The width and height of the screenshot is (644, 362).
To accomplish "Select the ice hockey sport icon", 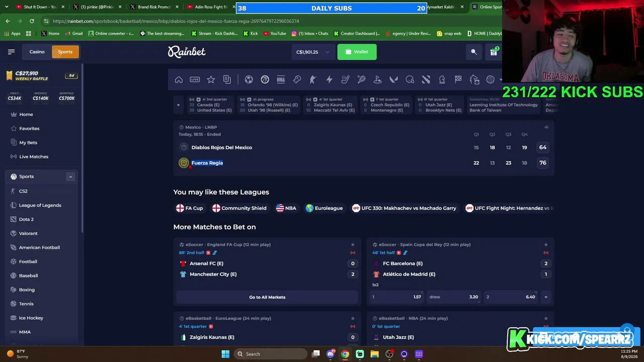I will [345, 79].
